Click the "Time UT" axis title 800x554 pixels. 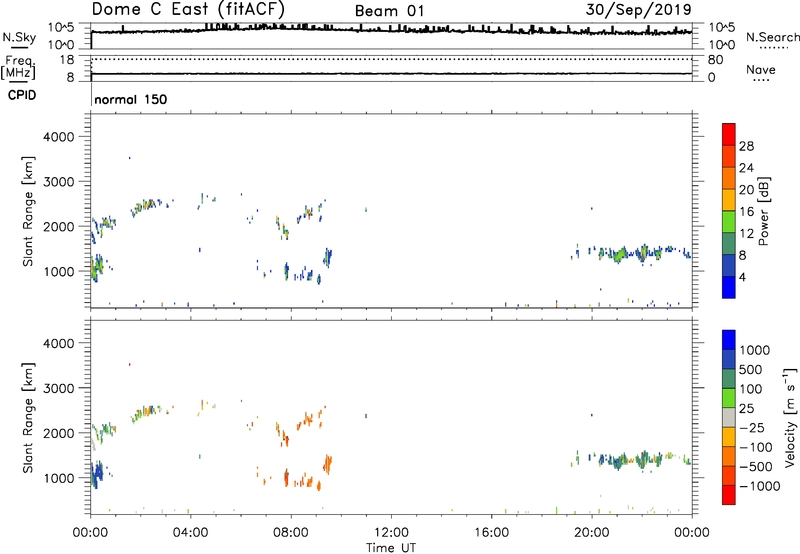click(x=391, y=548)
